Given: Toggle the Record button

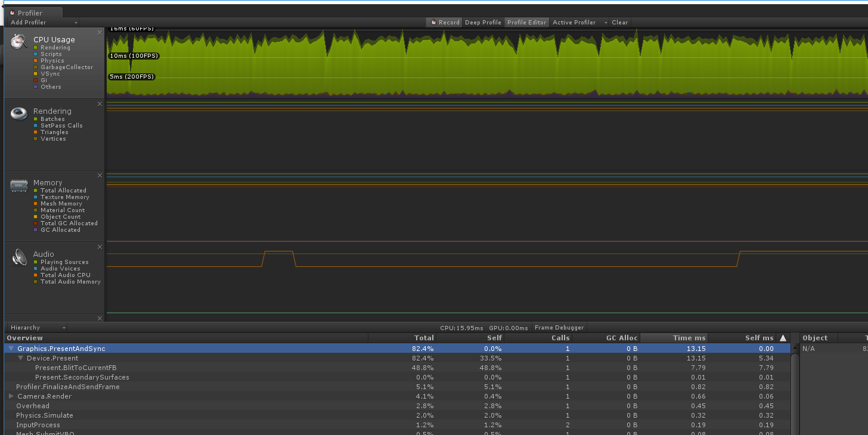Looking at the screenshot, I should coord(444,22).
